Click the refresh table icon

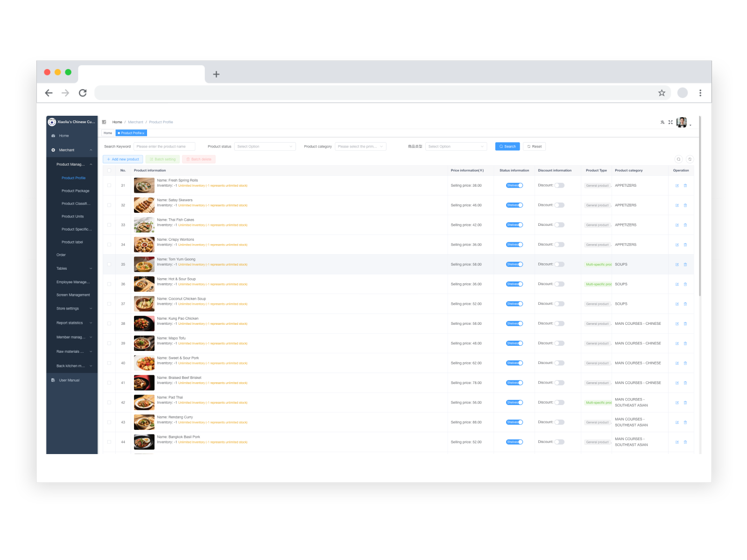point(691,159)
